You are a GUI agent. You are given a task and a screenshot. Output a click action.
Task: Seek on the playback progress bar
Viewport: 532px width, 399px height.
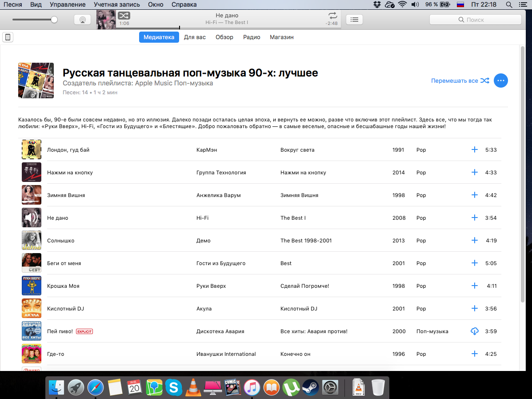pos(228,28)
